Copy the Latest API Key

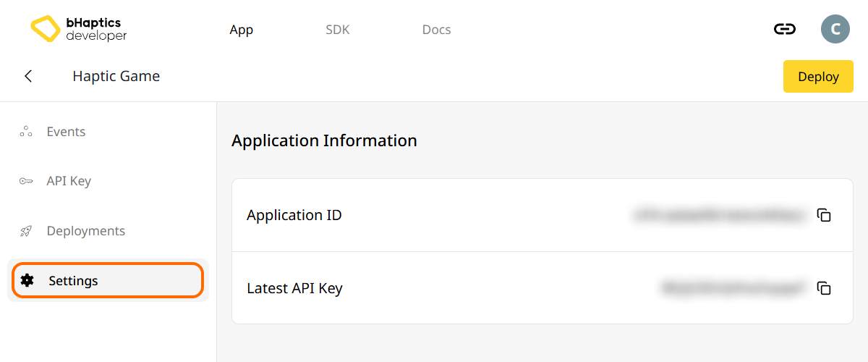point(824,288)
